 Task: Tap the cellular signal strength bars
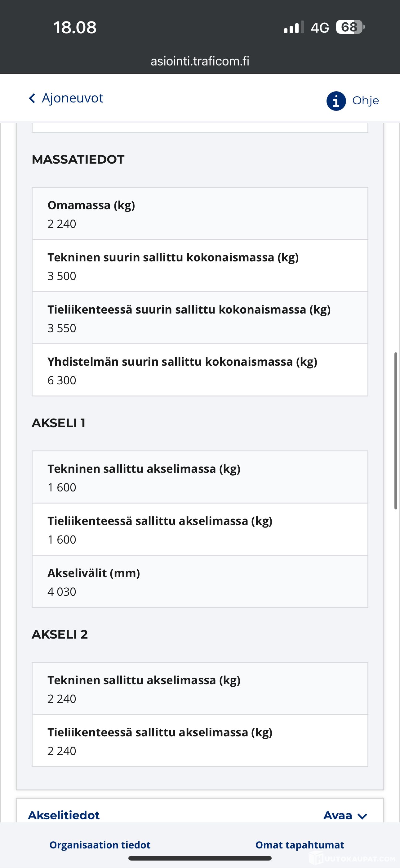click(294, 28)
